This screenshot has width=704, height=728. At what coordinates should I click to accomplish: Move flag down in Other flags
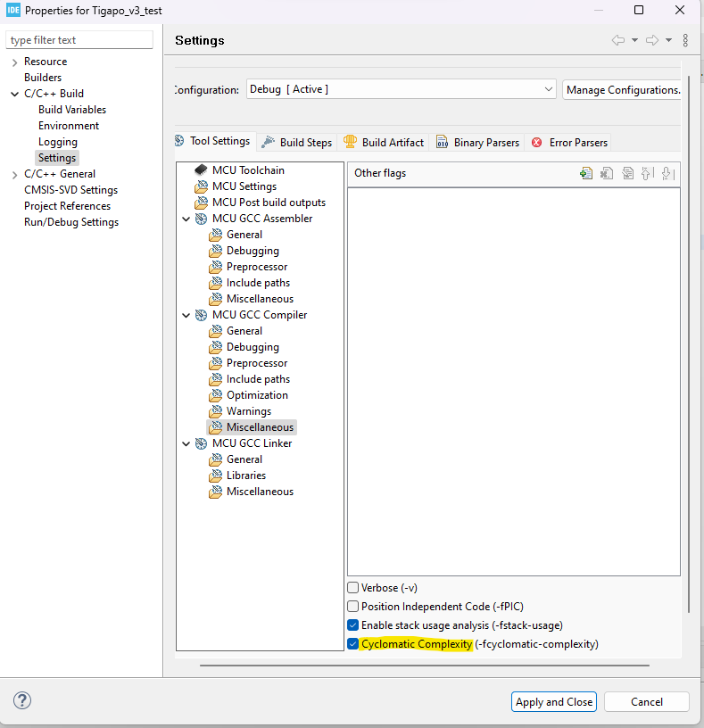point(667,174)
